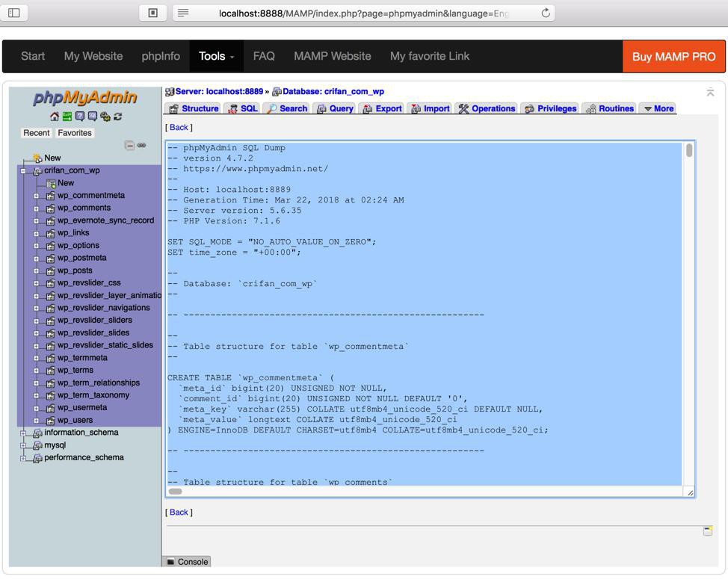This screenshot has width=728, height=579.
Task: Click the new table icon under crifan_com_wp
Action: (x=51, y=183)
